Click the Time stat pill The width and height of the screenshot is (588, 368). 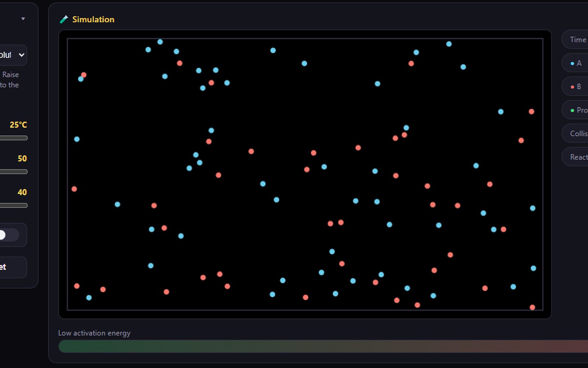[575, 39]
